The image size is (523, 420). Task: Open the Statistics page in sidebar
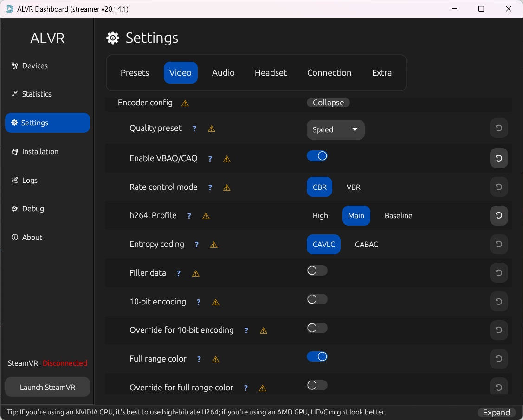(x=37, y=94)
